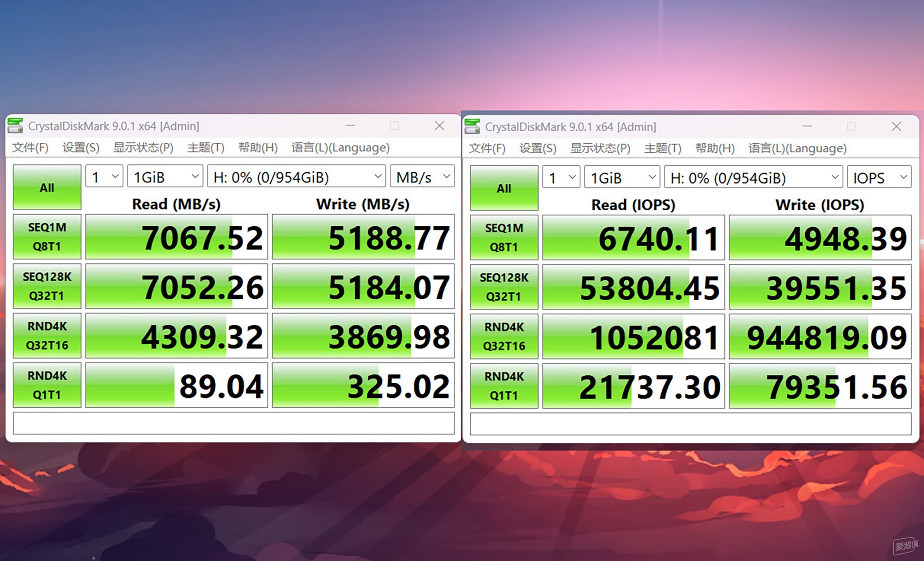Click the left window title bar text
The width and height of the screenshot is (924, 561).
click(x=114, y=126)
